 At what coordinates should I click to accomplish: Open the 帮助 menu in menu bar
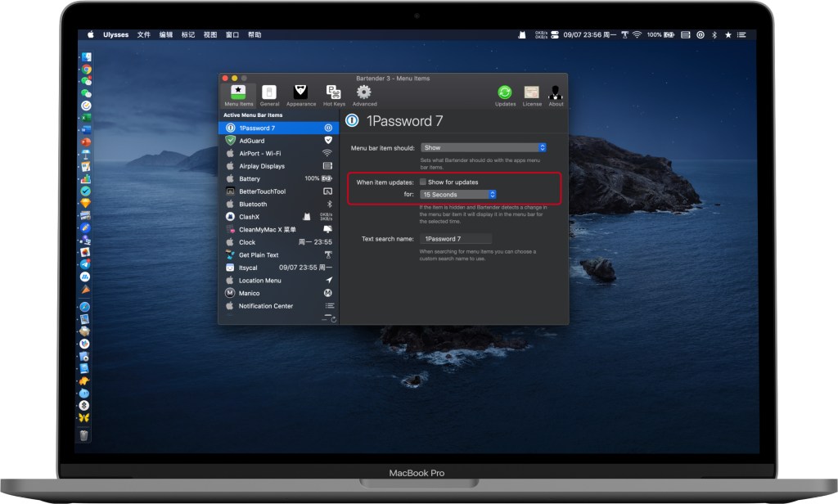255,35
